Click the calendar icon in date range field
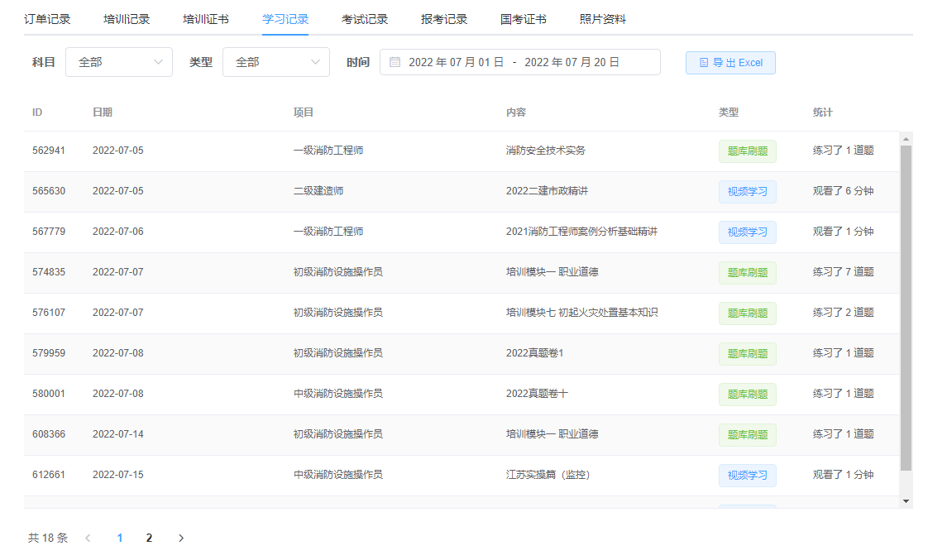Viewport: 928px width, 560px height. point(395,62)
